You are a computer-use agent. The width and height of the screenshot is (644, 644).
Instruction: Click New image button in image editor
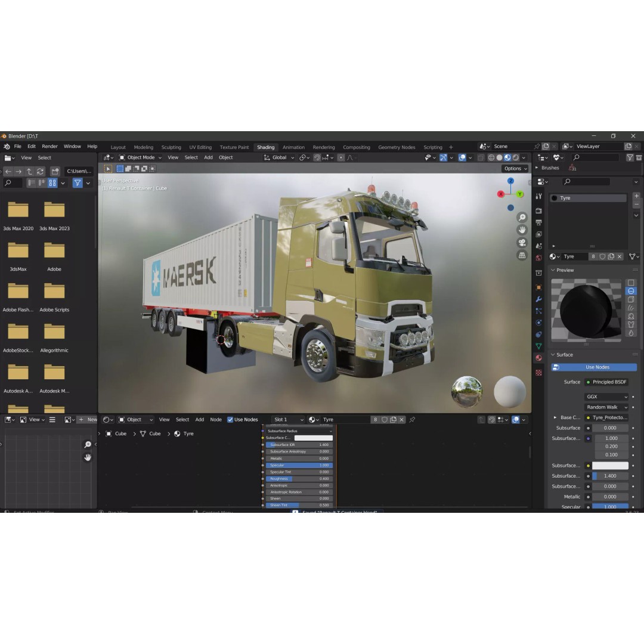click(88, 420)
